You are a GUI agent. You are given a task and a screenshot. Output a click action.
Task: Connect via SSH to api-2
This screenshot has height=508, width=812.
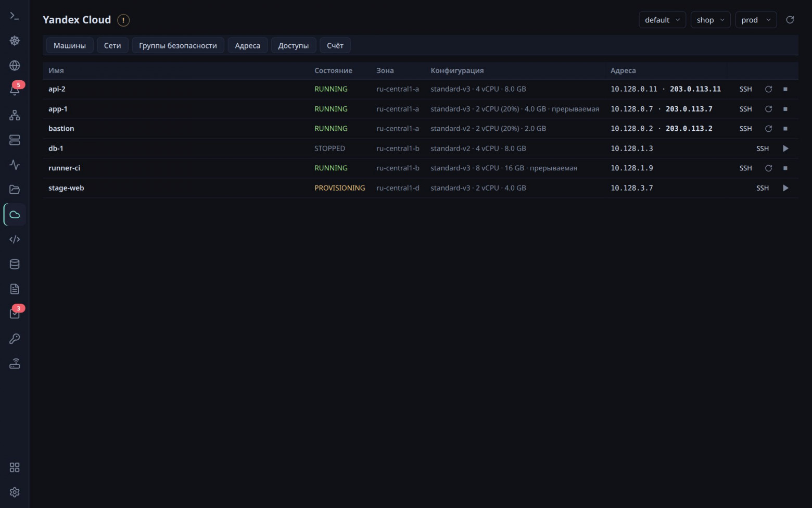point(746,89)
